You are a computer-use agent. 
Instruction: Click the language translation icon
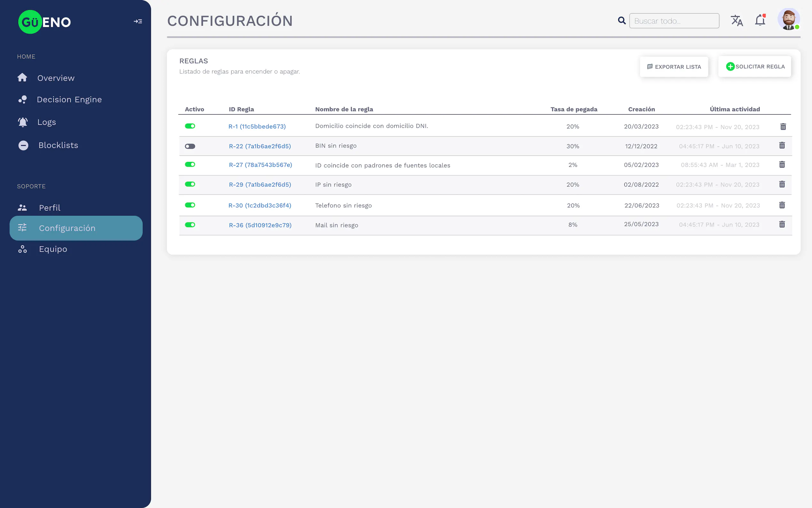pyautogui.click(x=737, y=21)
